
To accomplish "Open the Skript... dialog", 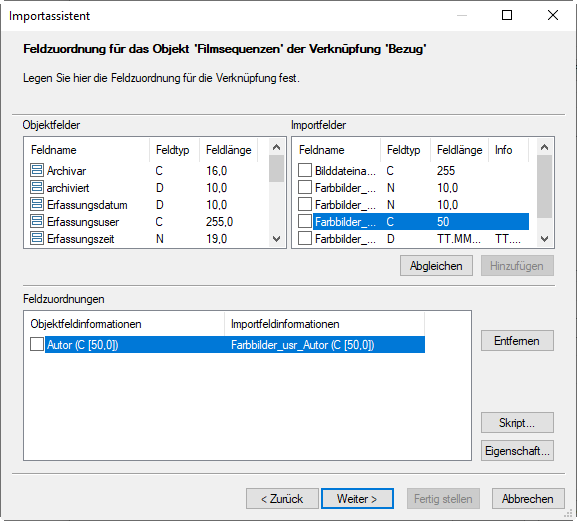I will click(x=517, y=422).
